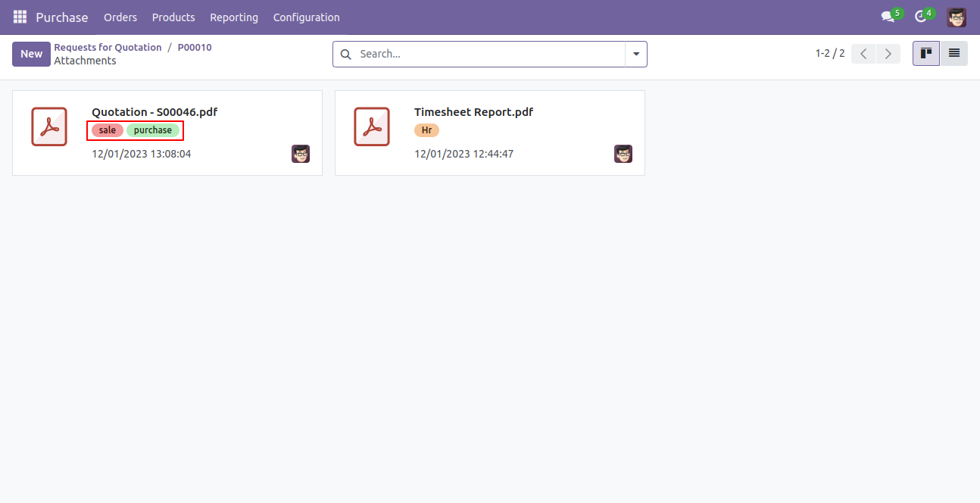Go back to P00010 breadcrumb
980x503 pixels.
tap(195, 47)
